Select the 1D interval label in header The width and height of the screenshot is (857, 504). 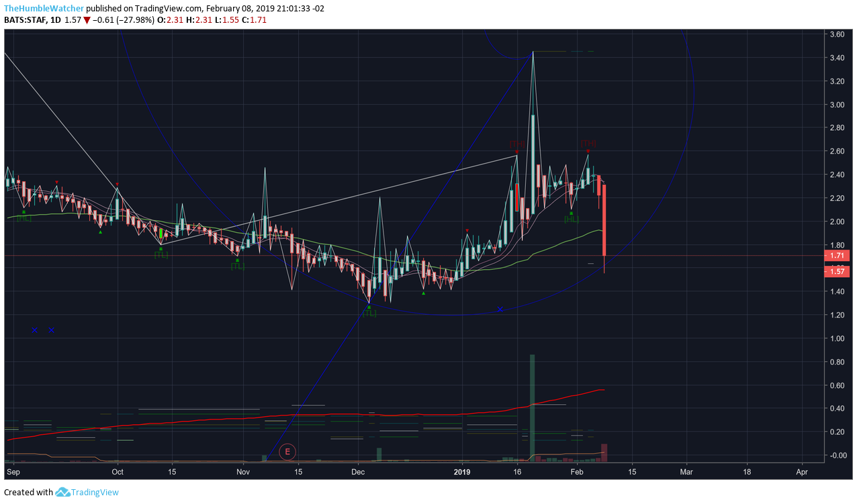(55, 20)
